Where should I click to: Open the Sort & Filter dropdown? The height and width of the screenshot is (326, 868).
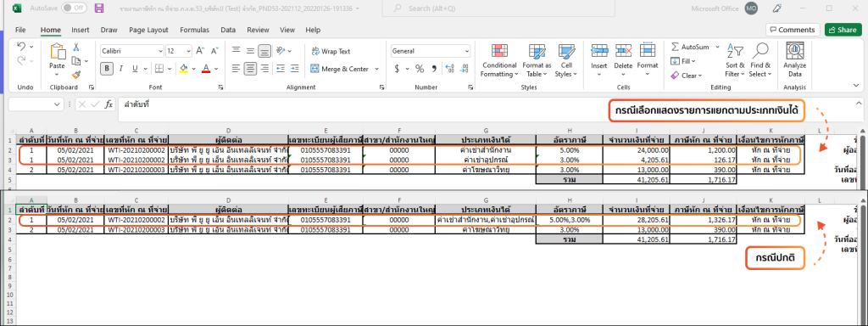pos(735,60)
